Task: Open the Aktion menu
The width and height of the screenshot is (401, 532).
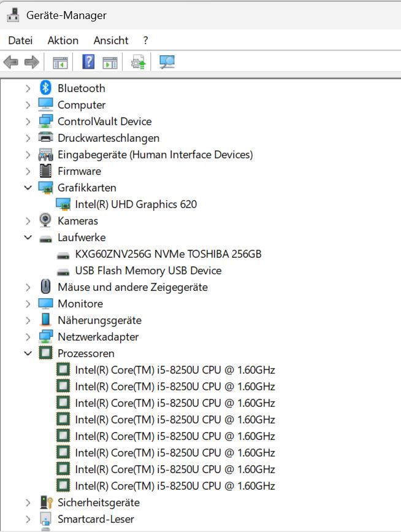Action: [x=63, y=40]
